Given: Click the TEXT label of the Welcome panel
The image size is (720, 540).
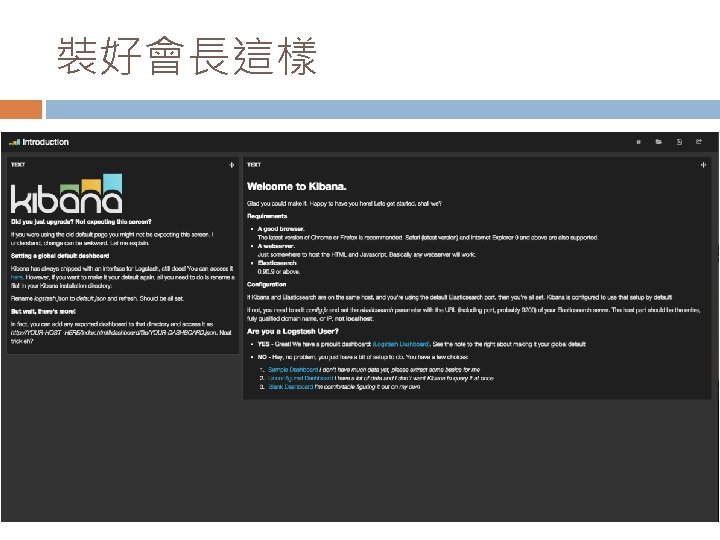Looking at the screenshot, I should point(254,164).
